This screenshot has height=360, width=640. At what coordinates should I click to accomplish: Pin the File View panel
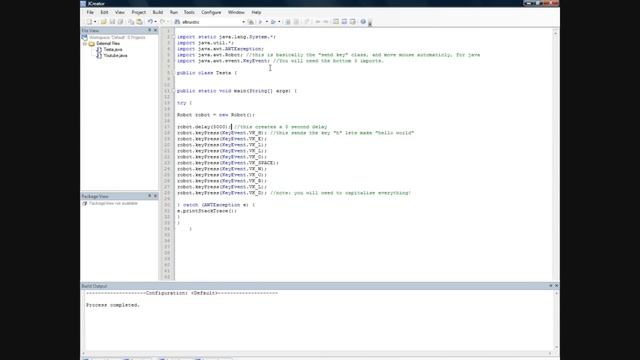[149, 30]
